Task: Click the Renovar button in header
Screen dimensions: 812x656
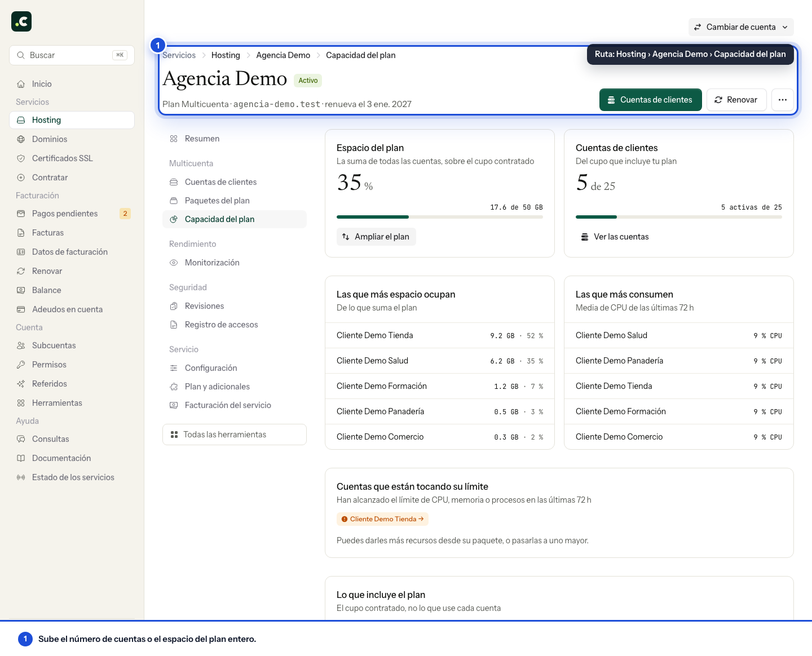Action: coord(736,100)
